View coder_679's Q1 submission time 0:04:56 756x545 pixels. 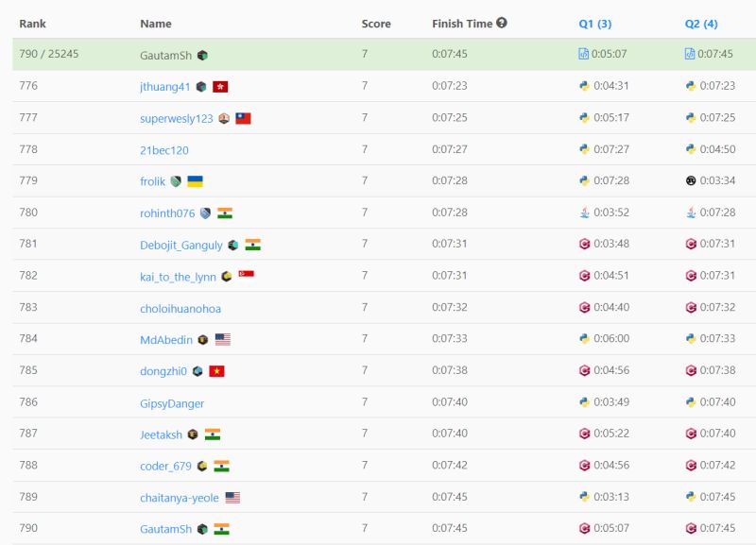click(x=610, y=466)
